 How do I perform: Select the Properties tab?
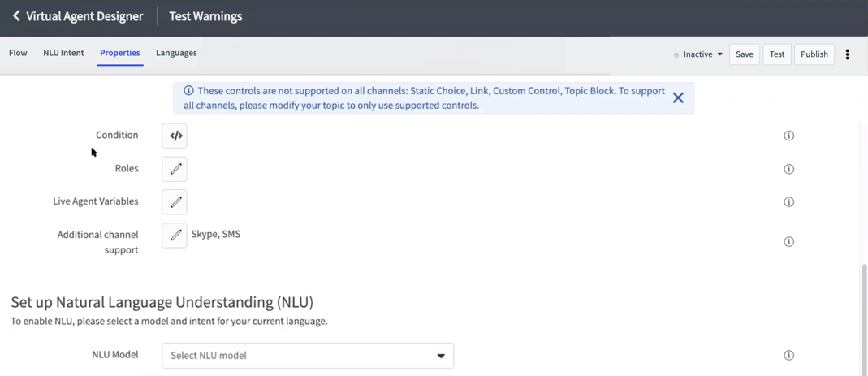pyautogui.click(x=120, y=53)
